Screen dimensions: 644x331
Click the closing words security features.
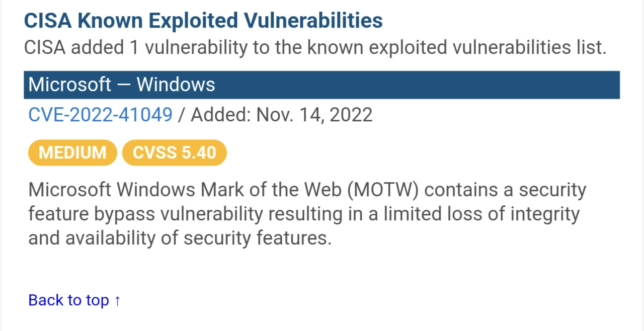(258, 238)
